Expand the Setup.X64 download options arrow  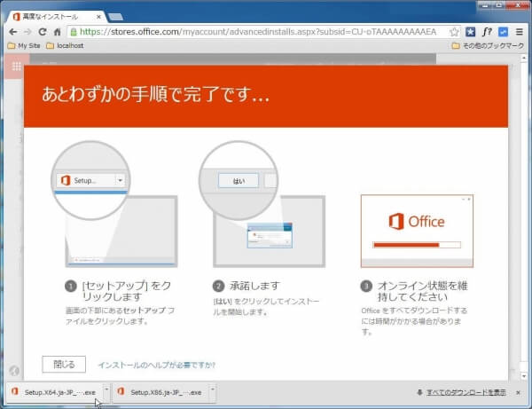coord(106,389)
